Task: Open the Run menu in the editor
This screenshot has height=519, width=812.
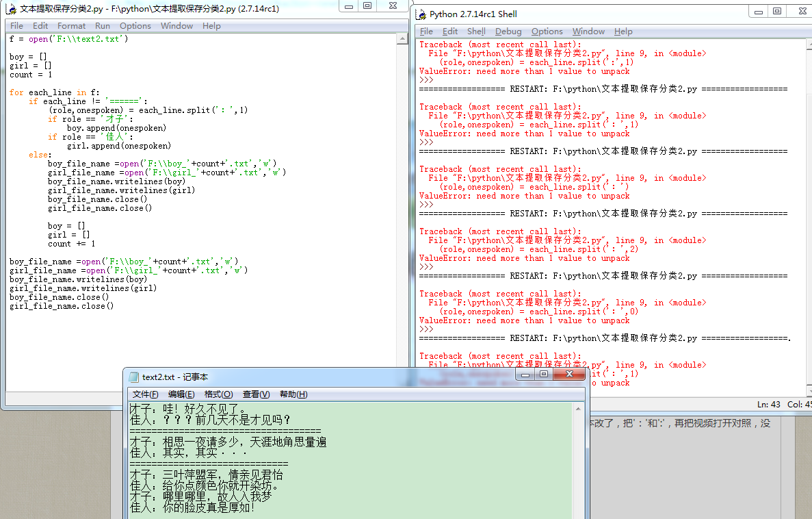Action: (103, 26)
